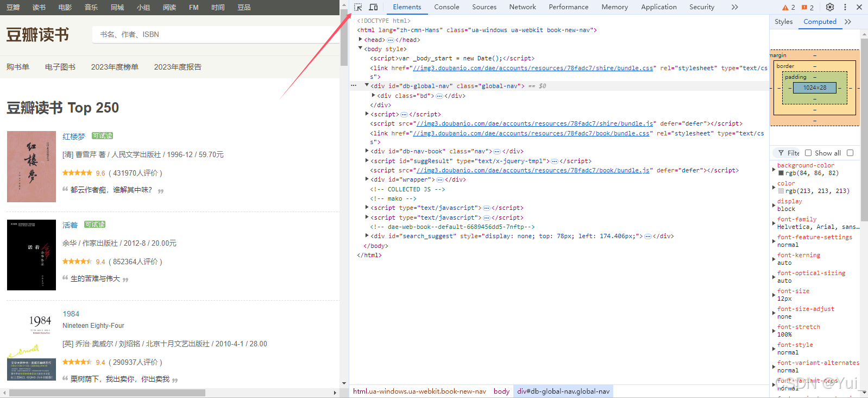Click the 红楼梦 book cover thumbnail
Image resolution: width=868 pixels, height=398 pixels.
32,166
